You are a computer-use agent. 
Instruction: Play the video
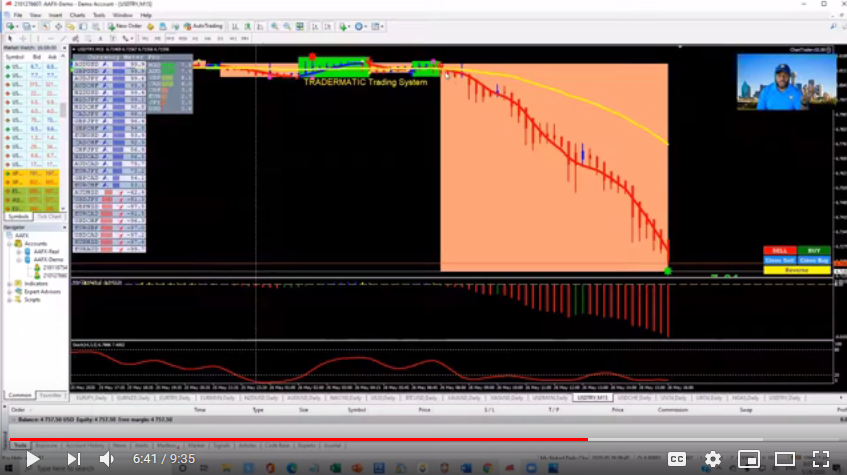click(32, 459)
